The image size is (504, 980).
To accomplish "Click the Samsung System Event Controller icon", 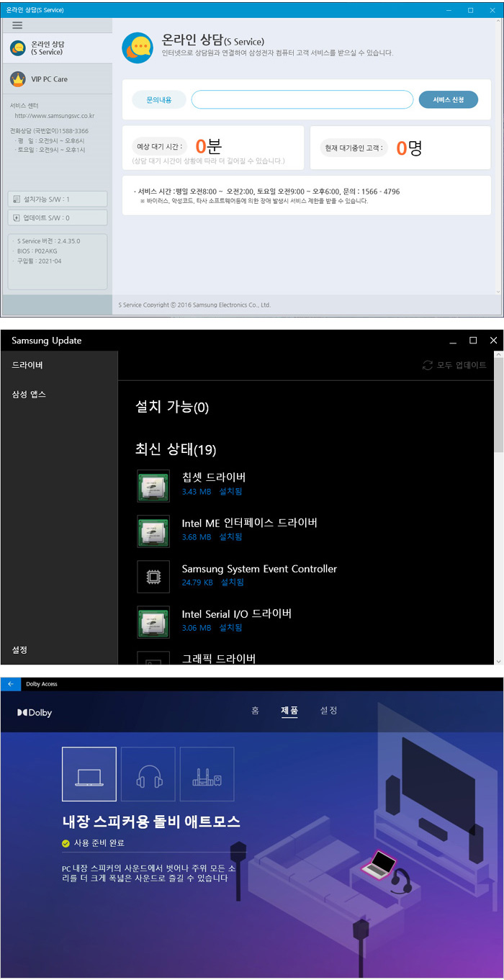I will point(153,577).
